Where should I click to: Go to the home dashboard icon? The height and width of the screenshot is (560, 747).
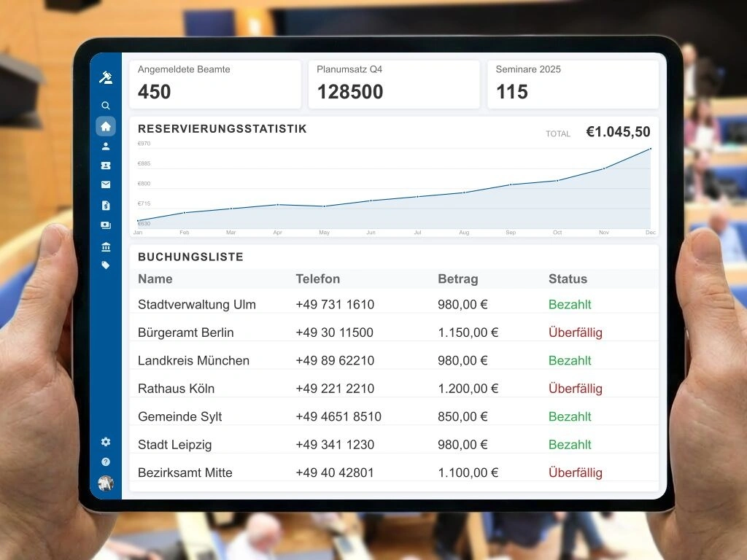point(106,126)
